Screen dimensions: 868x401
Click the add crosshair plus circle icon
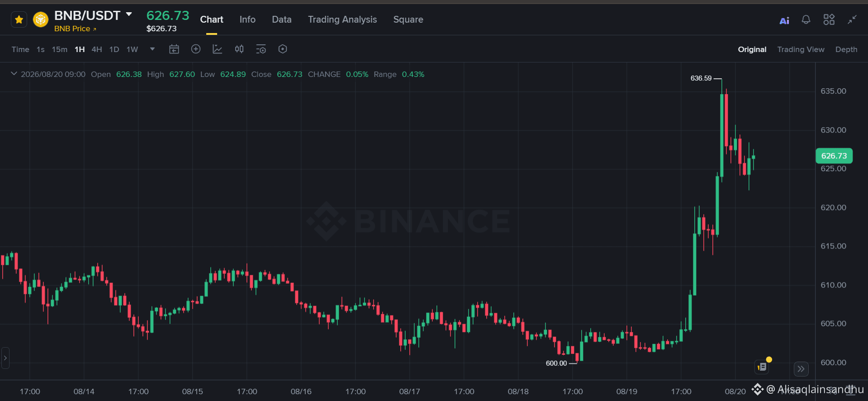(x=196, y=49)
